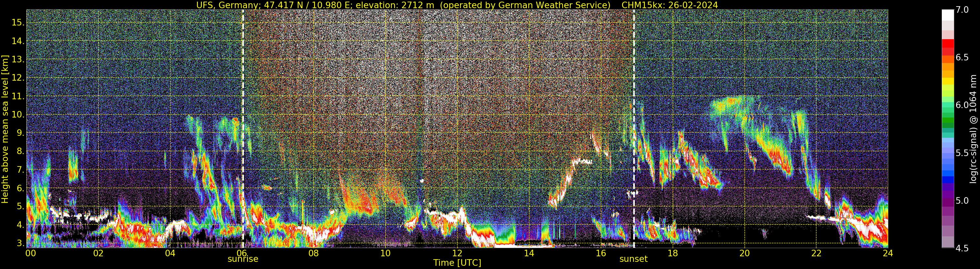Click the '00' time axis tick label

coord(30,253)
